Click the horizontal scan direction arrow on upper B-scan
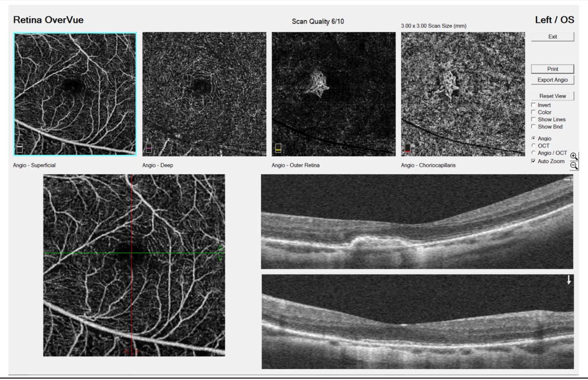Viewport: 588px width, 380px height. tap(568, 180)
